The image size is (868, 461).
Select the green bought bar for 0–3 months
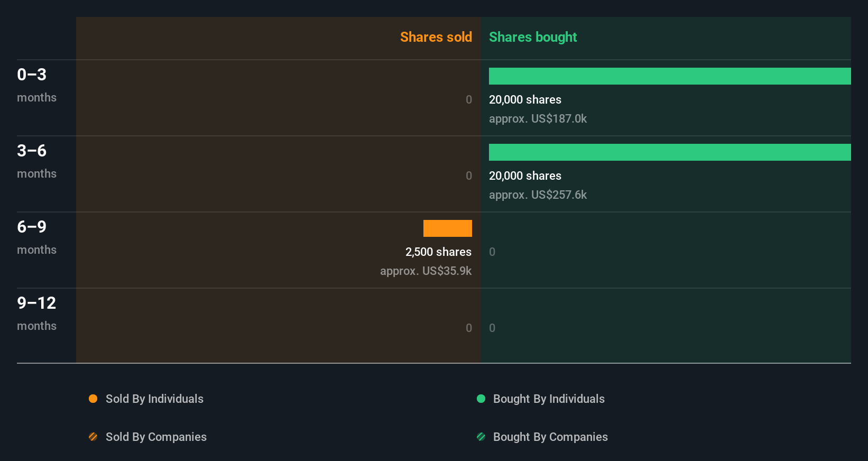tap(670, 76)
